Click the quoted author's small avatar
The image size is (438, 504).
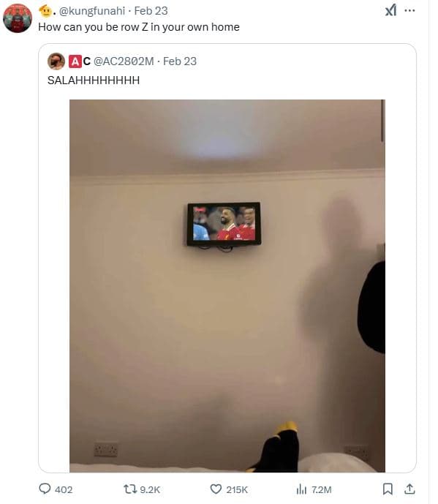click(56, 61)
